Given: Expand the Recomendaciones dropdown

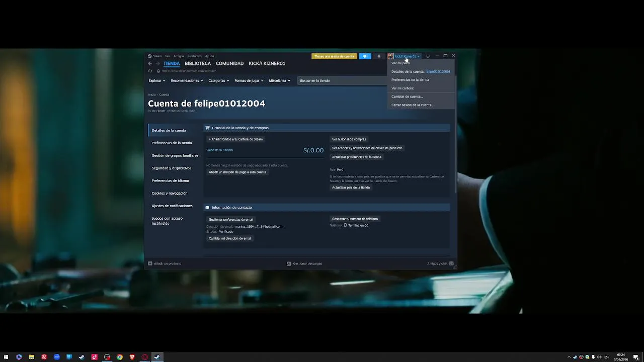Looking at the screenshot, I should pos(187,80).
